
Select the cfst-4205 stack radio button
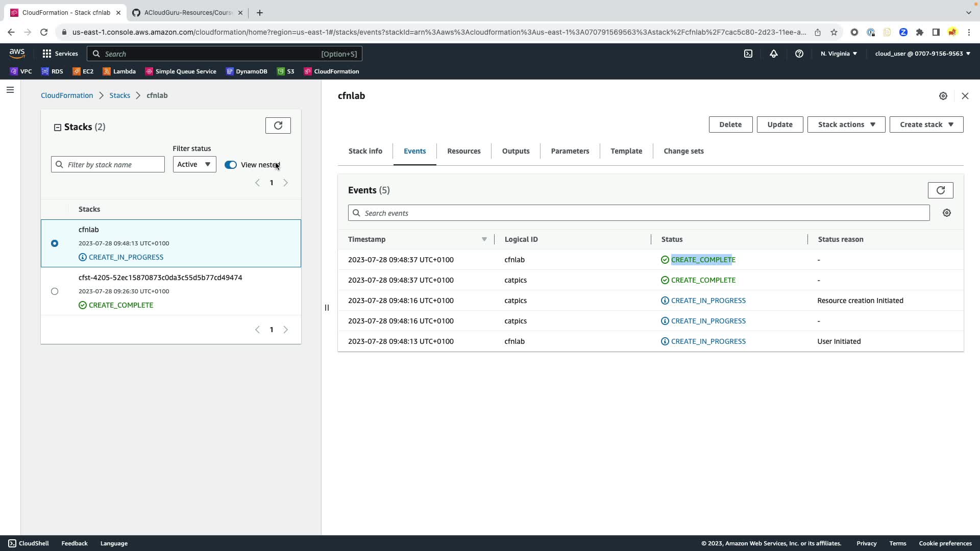[x=55, y=291]
